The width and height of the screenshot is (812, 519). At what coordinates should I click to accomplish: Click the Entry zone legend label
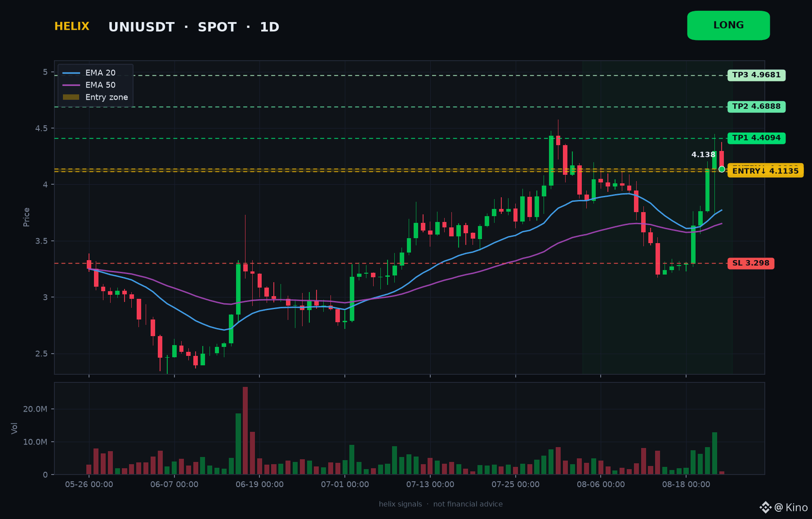107,97
